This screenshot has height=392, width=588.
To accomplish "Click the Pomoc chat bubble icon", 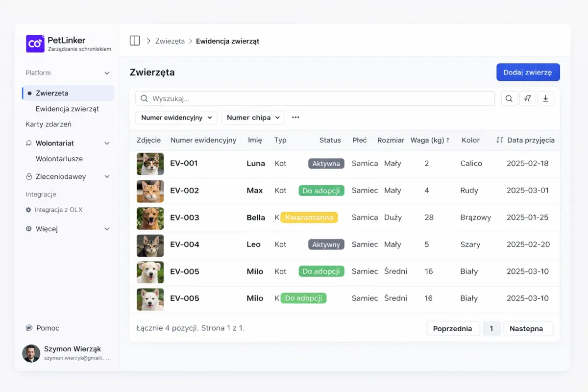I will [29, 328].
